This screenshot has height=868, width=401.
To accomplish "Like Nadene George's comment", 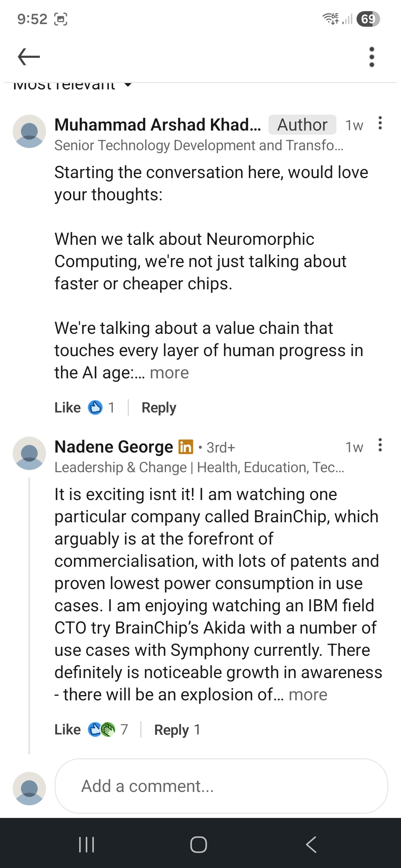I will click(67, 729).
